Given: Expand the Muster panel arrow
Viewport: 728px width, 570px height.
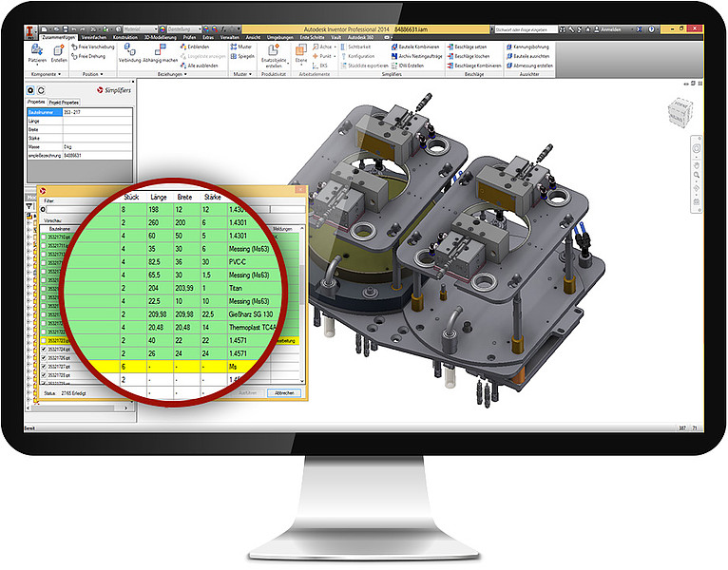Looking at the screenshot, I should click(250, 74).
